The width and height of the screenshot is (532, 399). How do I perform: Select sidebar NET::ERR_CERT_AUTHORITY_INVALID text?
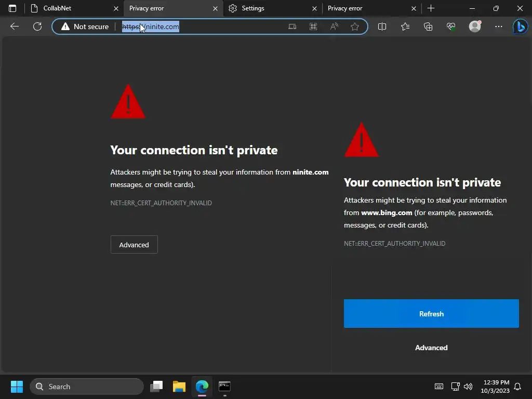coord(395,244)
